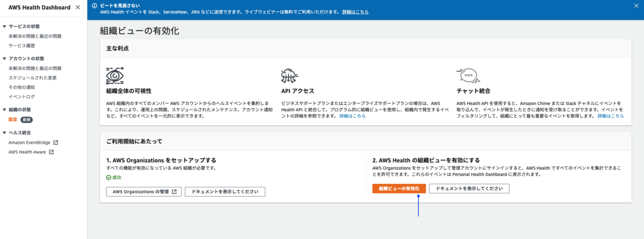Click the 成功 status text
Viewport: 644px width, 239px height.
[x=118, y=177]
